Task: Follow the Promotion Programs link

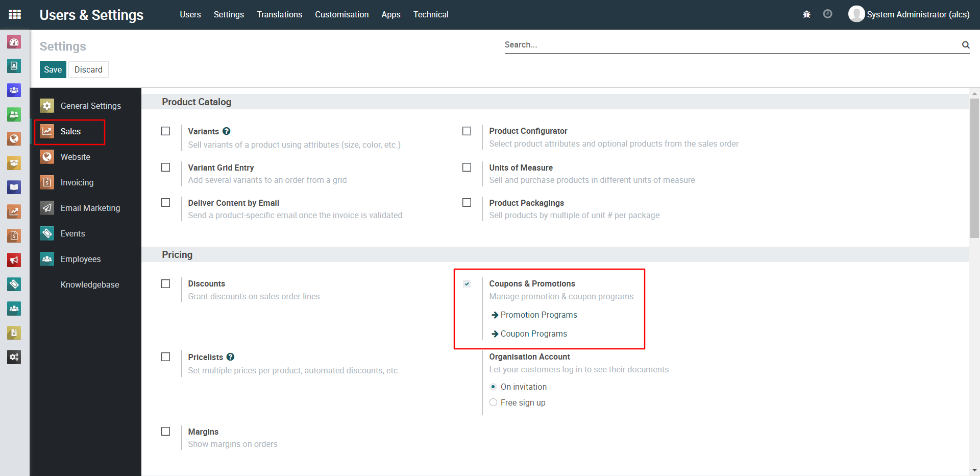Action: (x=538, y=315)
